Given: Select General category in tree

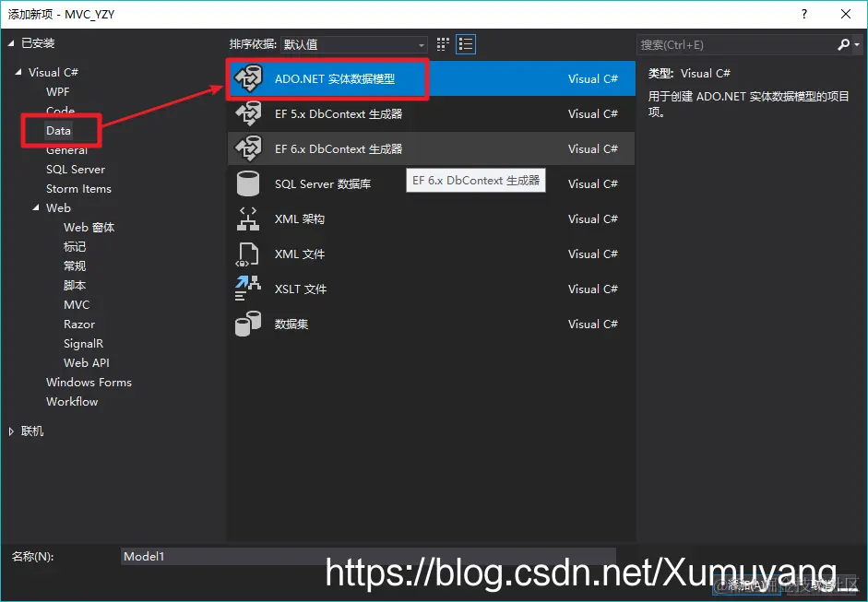Looking at the screenshot, I should (x=66, y=150).
